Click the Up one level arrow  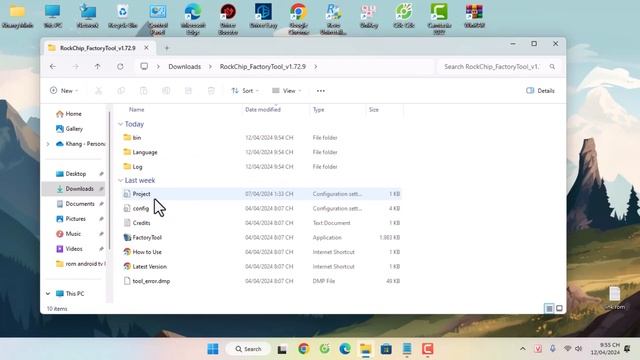coord(97,67)
